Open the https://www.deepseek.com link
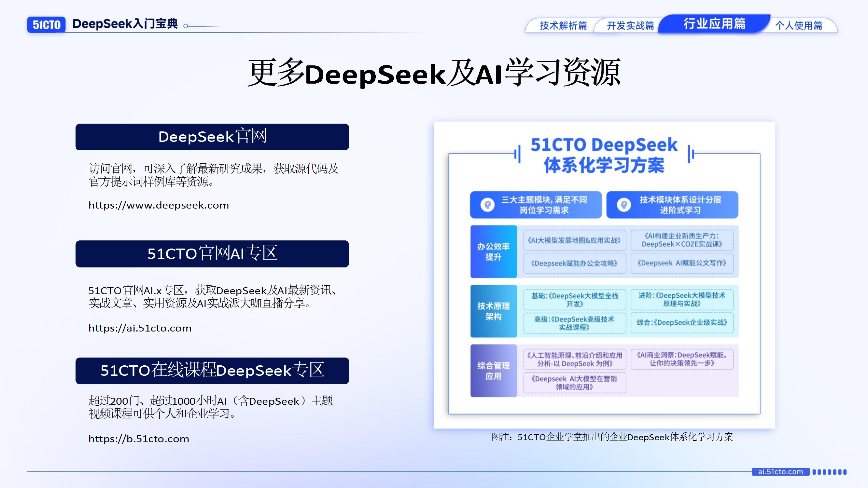 pos(158,205)
